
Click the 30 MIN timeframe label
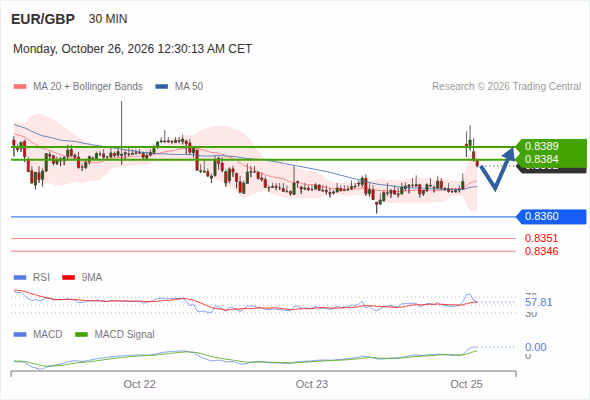point(108,19)
